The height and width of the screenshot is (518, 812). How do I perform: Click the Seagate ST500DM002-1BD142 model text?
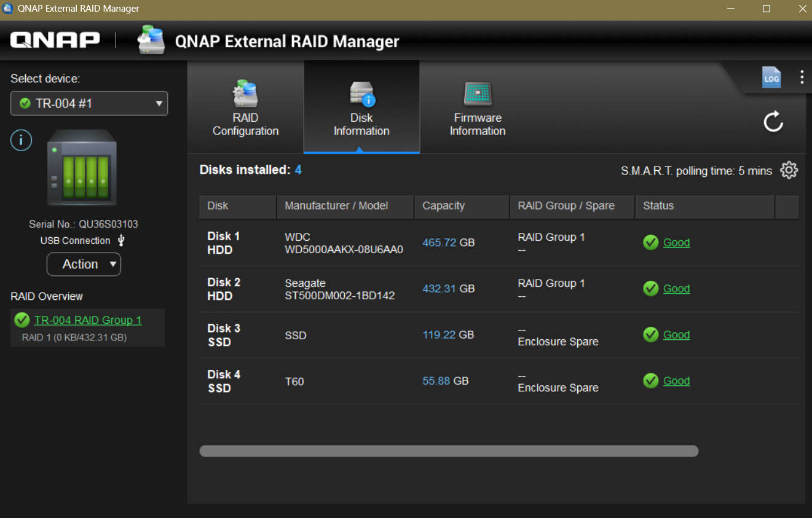click(339, 289)
